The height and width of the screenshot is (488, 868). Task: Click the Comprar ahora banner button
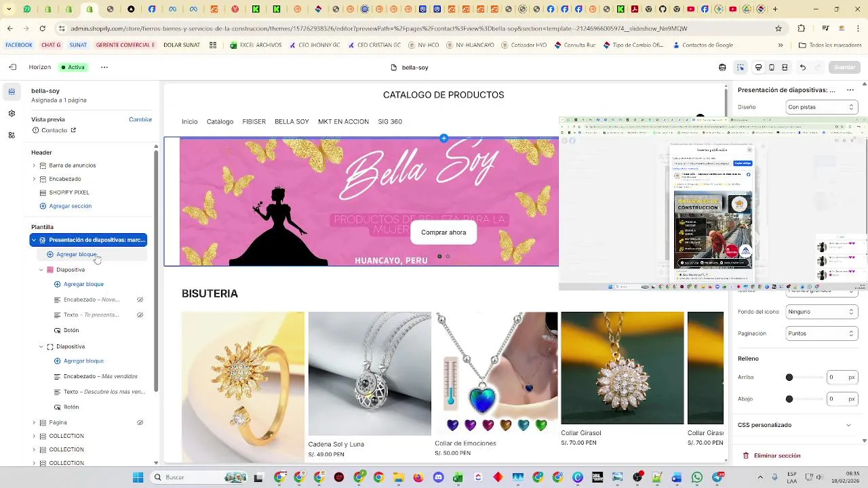pyautogui.click(x=443, y=232)
